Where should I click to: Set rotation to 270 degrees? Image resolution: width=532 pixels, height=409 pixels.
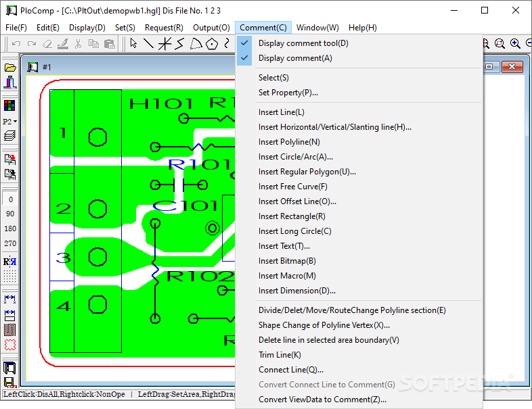coord(10,243)
